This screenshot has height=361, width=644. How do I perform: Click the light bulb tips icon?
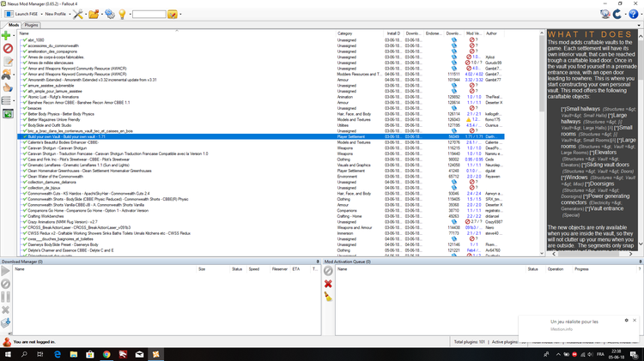pyautogui.click(x=122, y=15)
